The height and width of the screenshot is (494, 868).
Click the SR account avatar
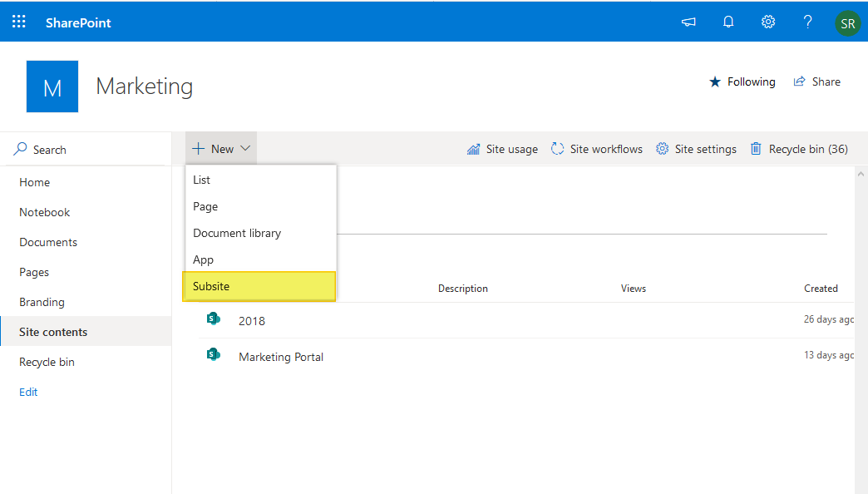(x=847, y=22)
